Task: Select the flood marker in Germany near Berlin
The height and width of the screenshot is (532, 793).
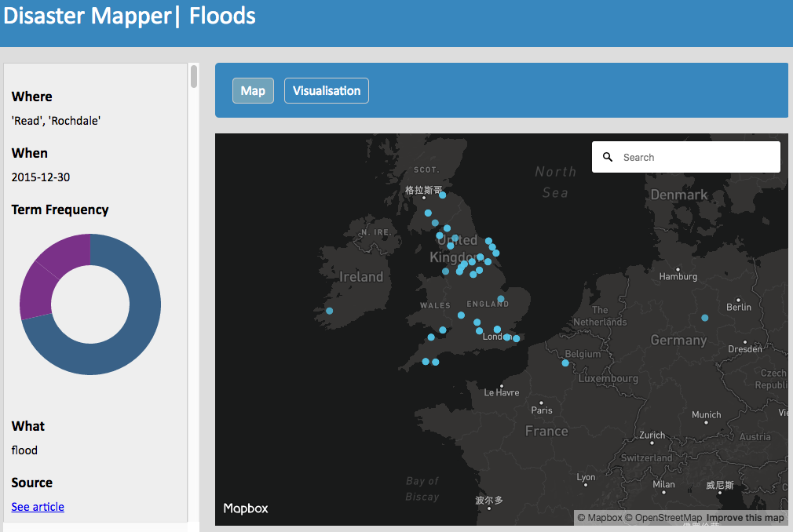Action: (x=705, y=318)
